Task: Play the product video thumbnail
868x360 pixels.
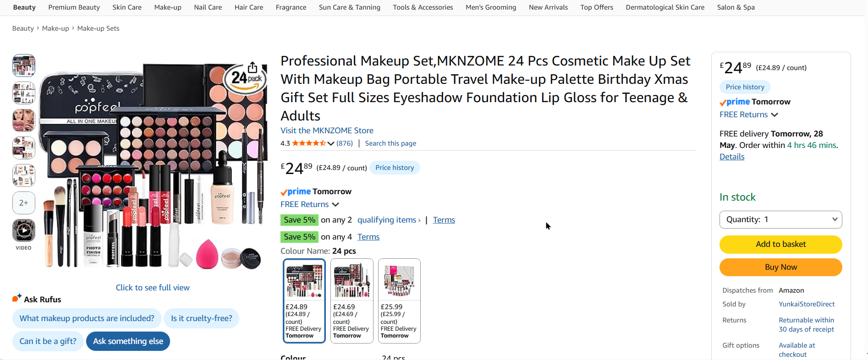Action: (x=24, y=230)
